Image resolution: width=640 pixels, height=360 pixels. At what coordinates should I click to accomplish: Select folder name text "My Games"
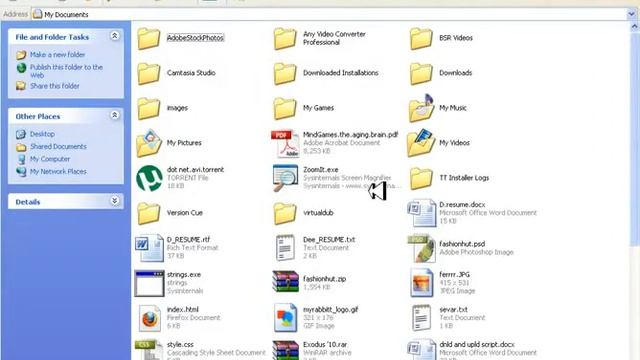[x=318, y=108]
